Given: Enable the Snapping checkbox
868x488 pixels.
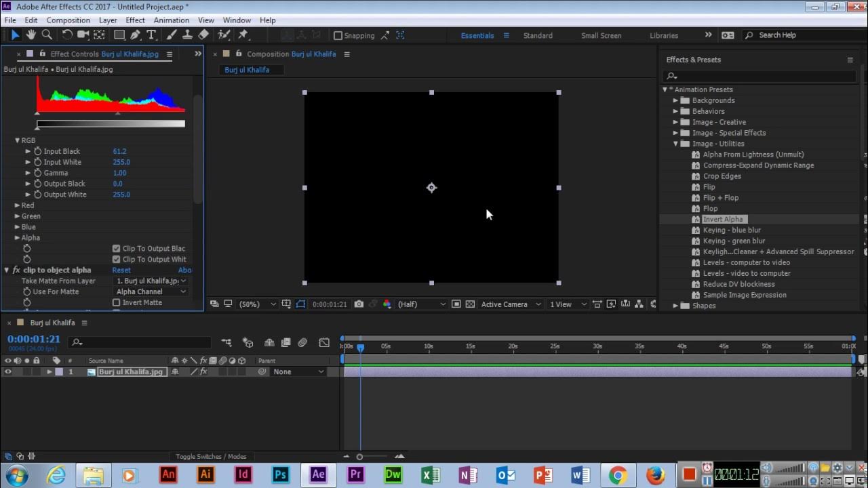Looking at the screenshot, I should (x=338, y=35).
